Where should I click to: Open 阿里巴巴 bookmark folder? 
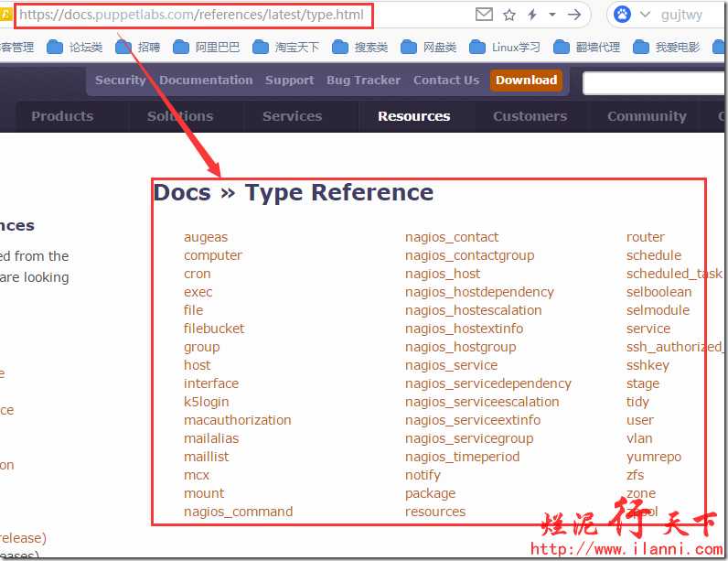point(207,47)
